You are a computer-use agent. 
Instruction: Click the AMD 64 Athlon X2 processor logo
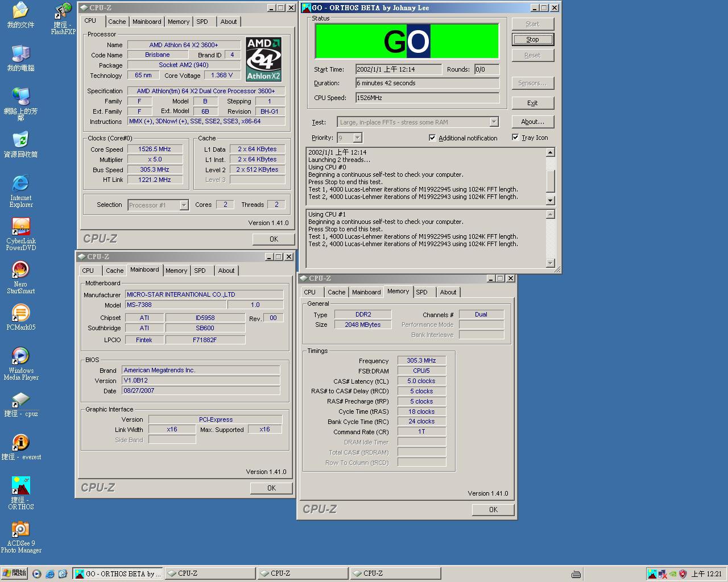pos(263,59)
